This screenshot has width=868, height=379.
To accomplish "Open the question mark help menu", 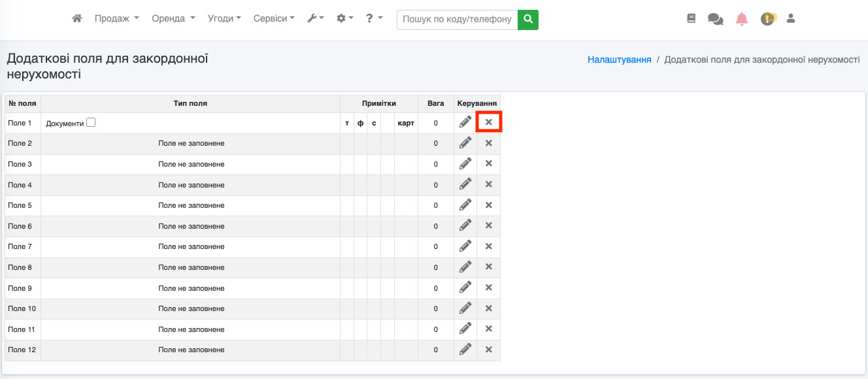I will click(374, 19).
